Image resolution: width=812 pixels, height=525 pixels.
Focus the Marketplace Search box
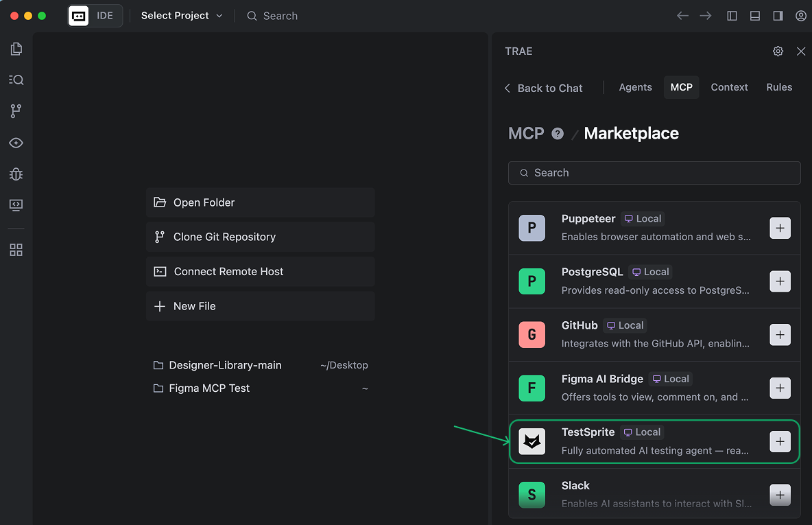[x=654, y=173]
